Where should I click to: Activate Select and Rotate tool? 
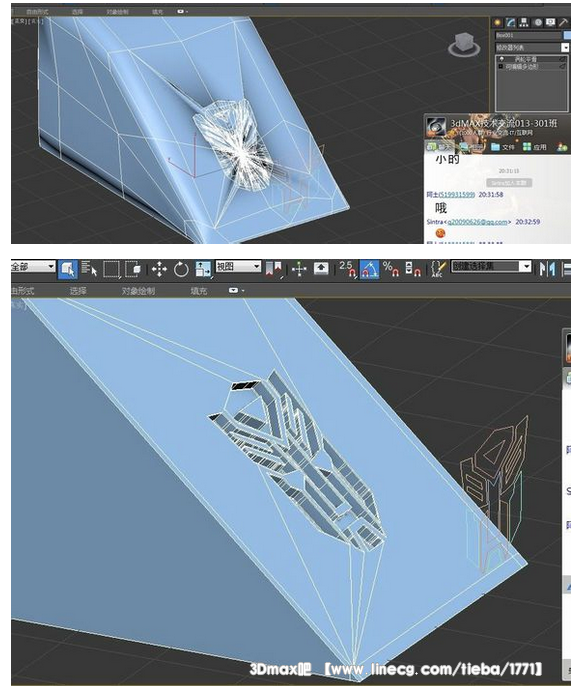(x=181, y=269)
